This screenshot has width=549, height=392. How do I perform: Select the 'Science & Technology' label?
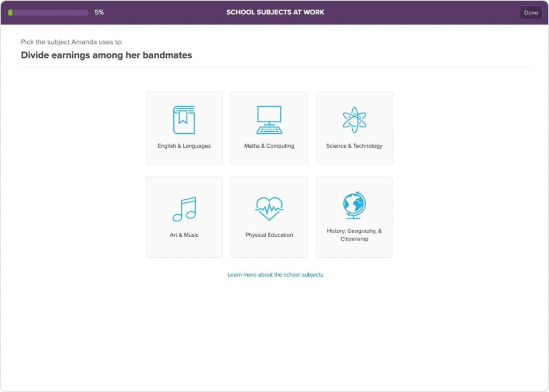[x=354, y=146]
